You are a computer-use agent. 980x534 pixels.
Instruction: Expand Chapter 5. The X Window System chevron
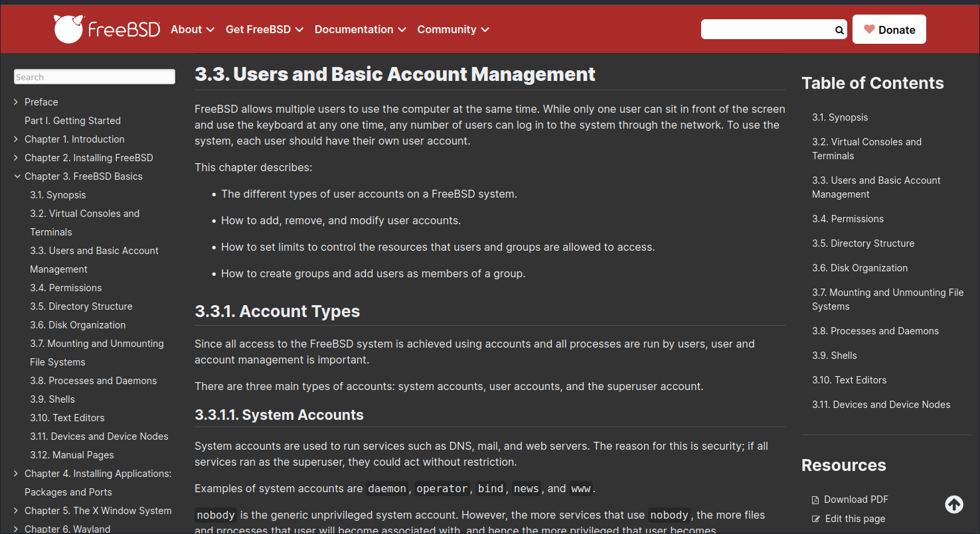coord(16,510)
